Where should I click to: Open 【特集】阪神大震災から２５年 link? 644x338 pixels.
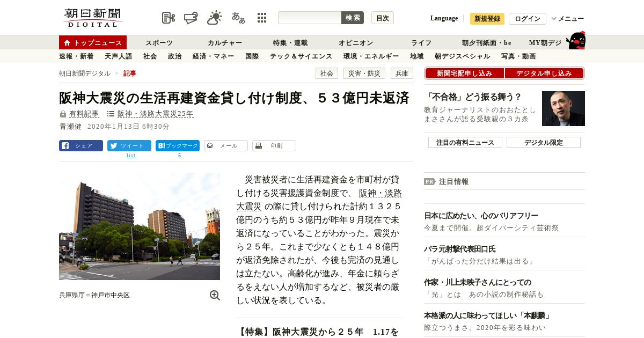318,332
